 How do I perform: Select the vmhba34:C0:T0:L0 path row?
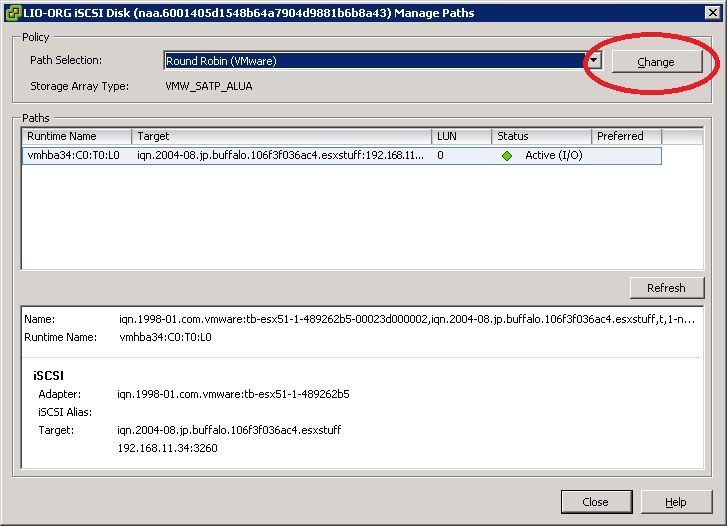[x=74, y=156]
